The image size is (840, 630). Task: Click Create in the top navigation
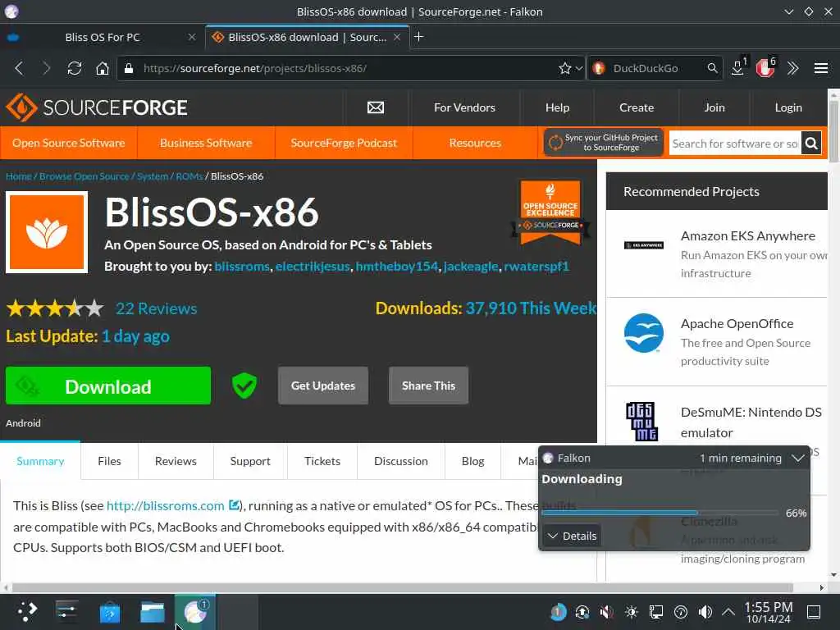point(637,107)
